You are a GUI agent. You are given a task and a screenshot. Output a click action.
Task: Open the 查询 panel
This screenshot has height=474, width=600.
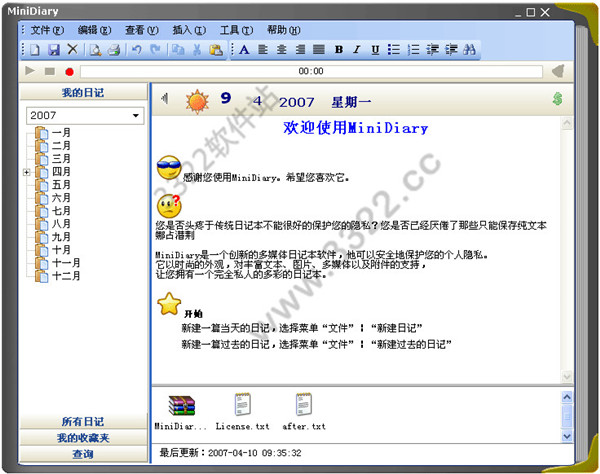(x=83, y=454)
